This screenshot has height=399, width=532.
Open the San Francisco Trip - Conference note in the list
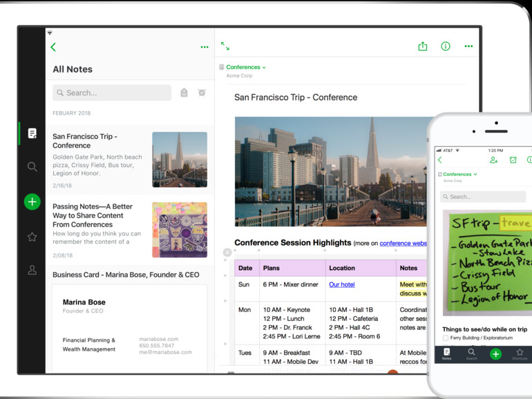pos(130,160)
